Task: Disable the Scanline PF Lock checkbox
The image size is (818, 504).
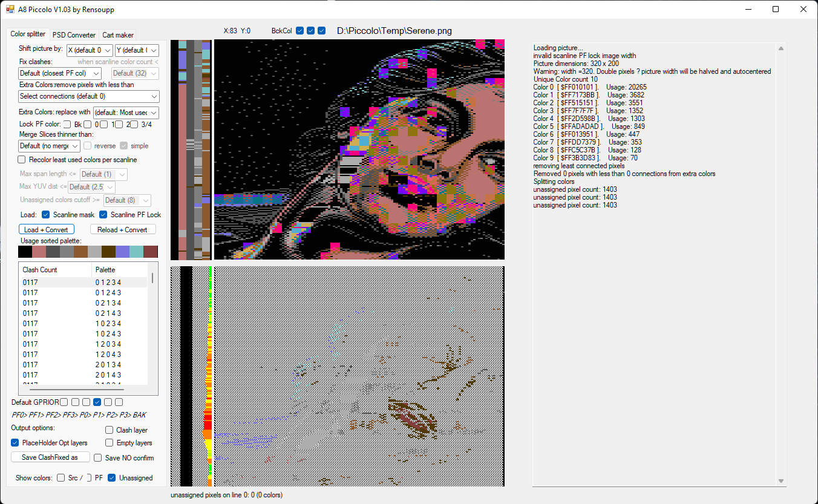Action: (103, 215)
